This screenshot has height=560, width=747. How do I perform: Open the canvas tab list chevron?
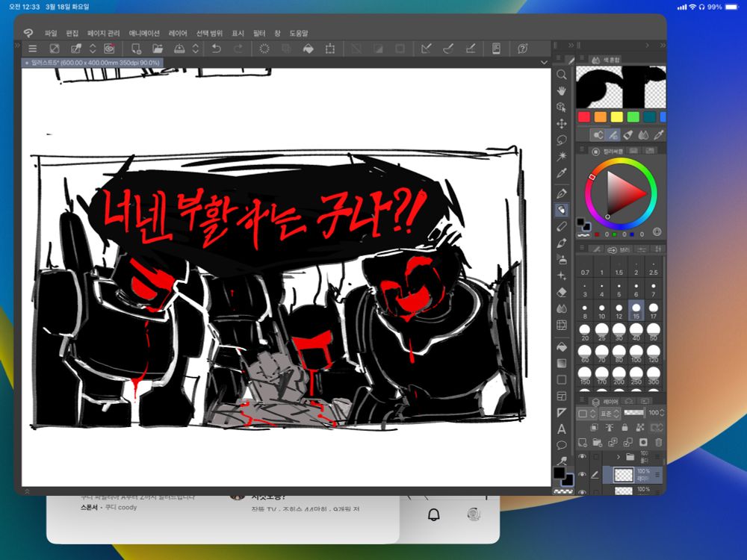point(544,63)
